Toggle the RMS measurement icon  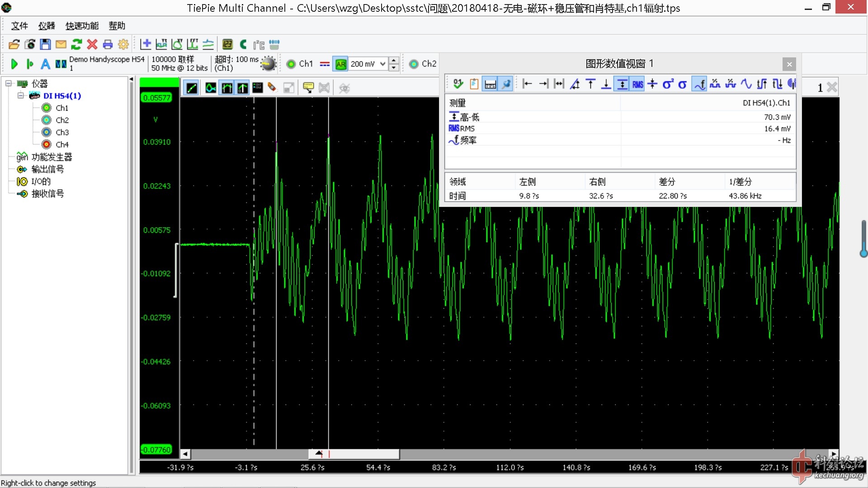point(638,84)
